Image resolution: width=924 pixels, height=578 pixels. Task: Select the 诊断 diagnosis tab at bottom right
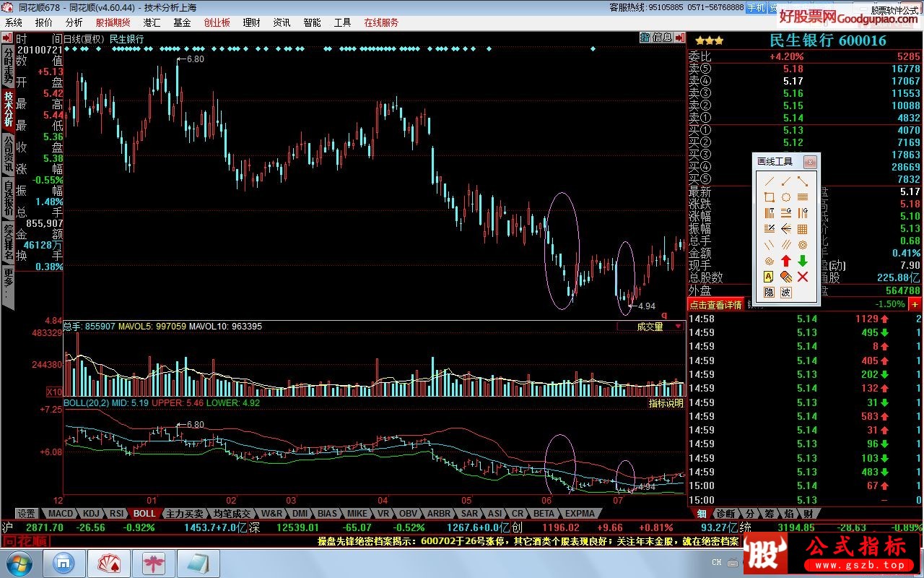[x=725, y=513]
